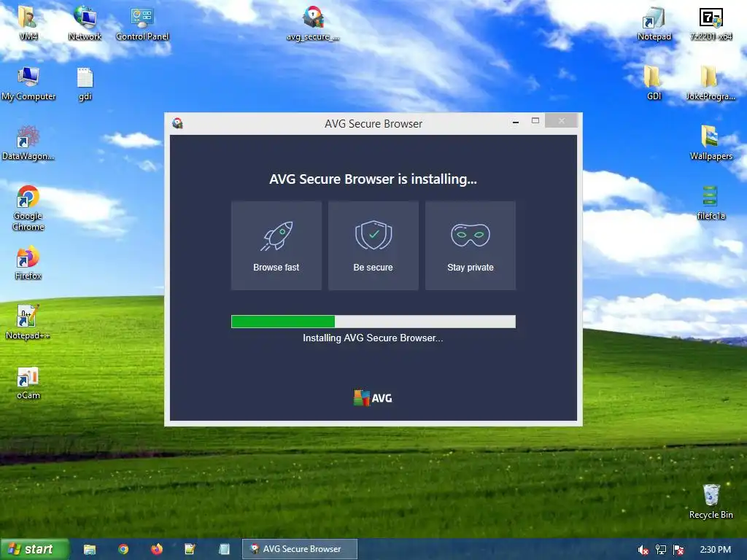Click the mask Stay private card

(x=471, y=246)
